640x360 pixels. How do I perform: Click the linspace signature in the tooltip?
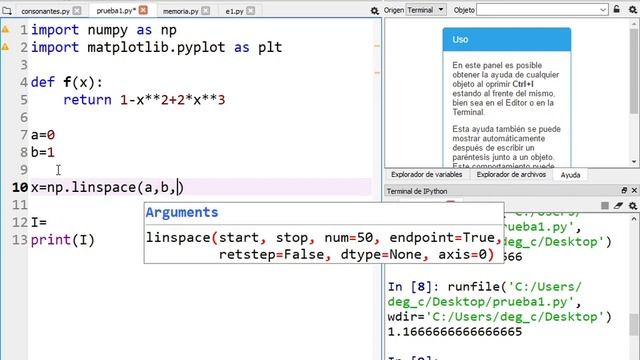click(x=324, y=246)
